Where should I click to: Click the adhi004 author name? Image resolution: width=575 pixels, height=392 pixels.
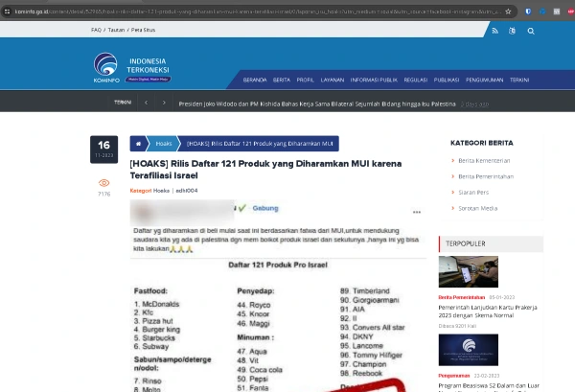tap(187, 191)
